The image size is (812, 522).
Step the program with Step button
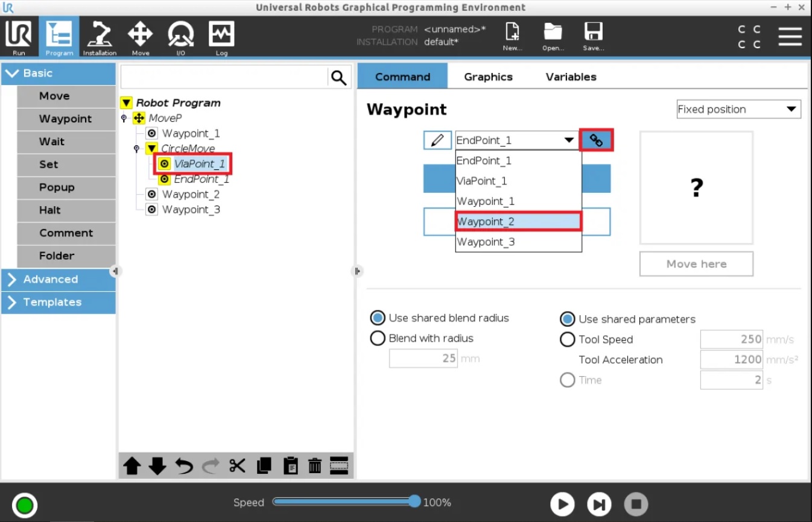point(599,504)
